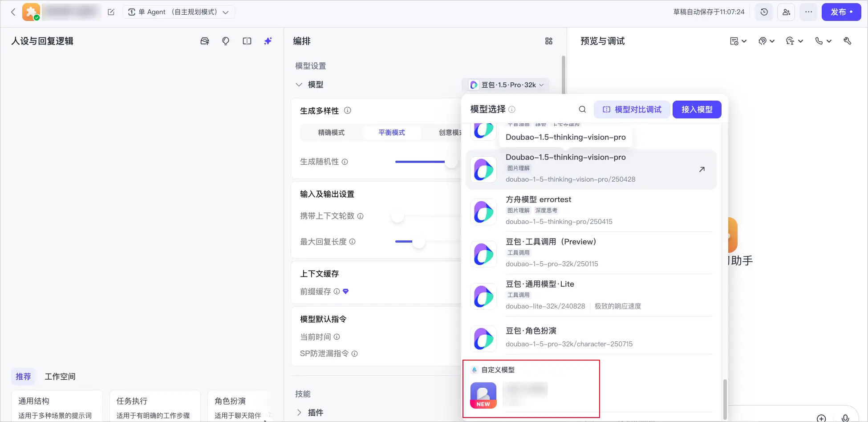
Task: Click the 技能 section label
Action: pyautogui.click(x=303, y=394)
